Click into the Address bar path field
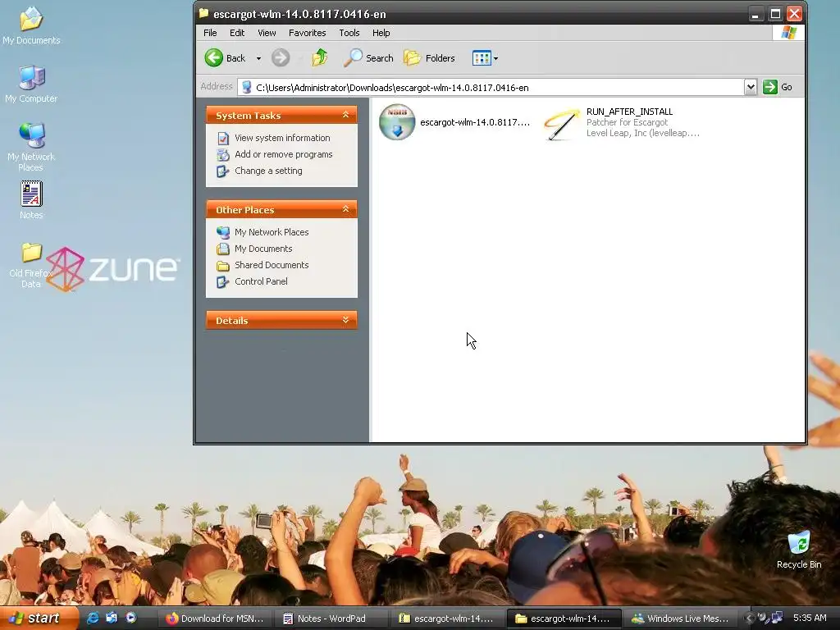 point(491,87)
